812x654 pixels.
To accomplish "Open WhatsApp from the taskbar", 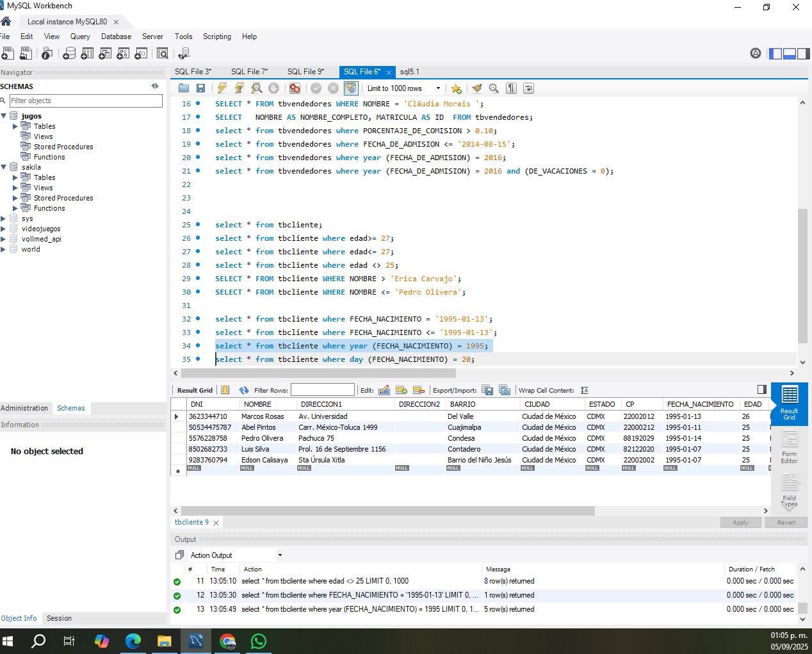I will tap(259, 641).
